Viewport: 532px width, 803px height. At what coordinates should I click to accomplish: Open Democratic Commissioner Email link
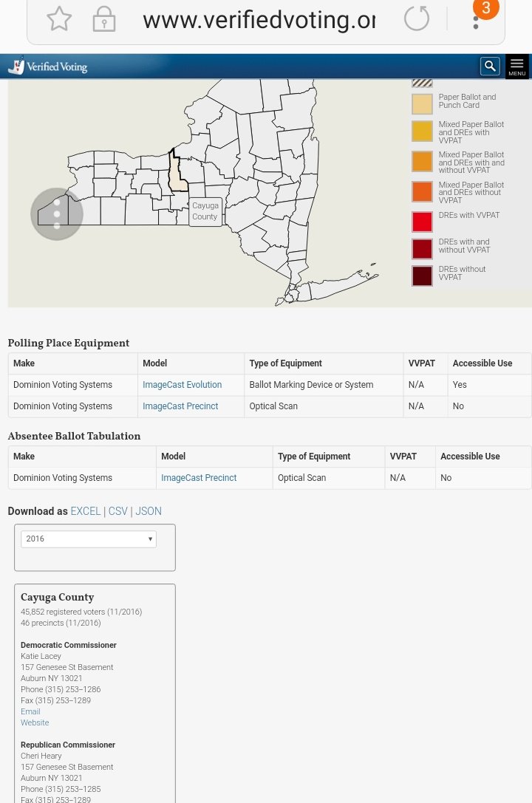pyautogui.click(x=30, y=711)
